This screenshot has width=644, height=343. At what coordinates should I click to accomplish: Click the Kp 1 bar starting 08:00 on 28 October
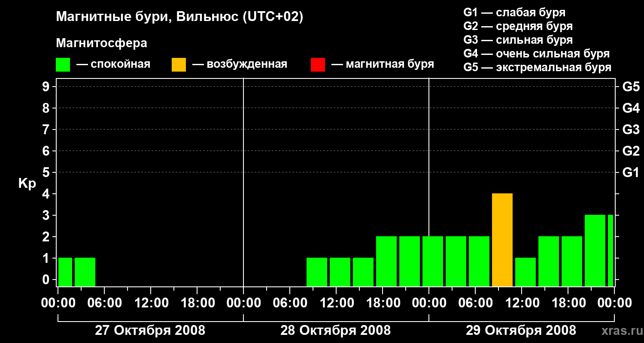[x=317, y=272]
